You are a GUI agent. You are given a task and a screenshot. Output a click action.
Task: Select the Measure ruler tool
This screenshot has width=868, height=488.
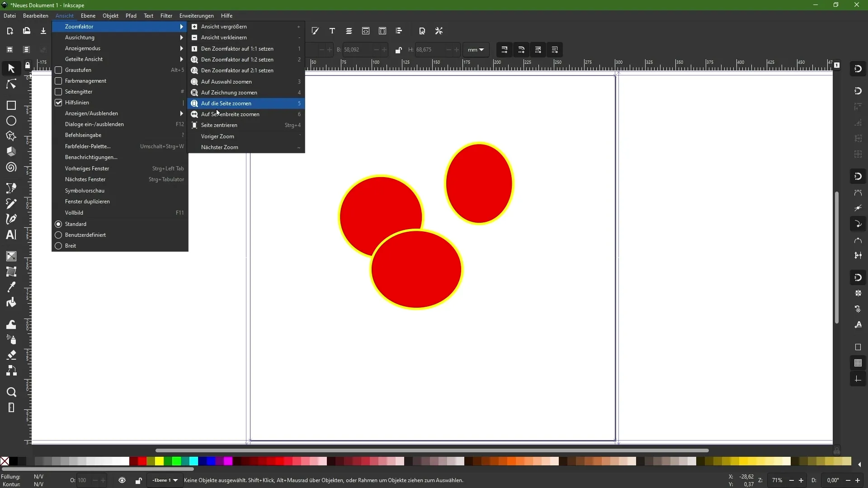11,408
